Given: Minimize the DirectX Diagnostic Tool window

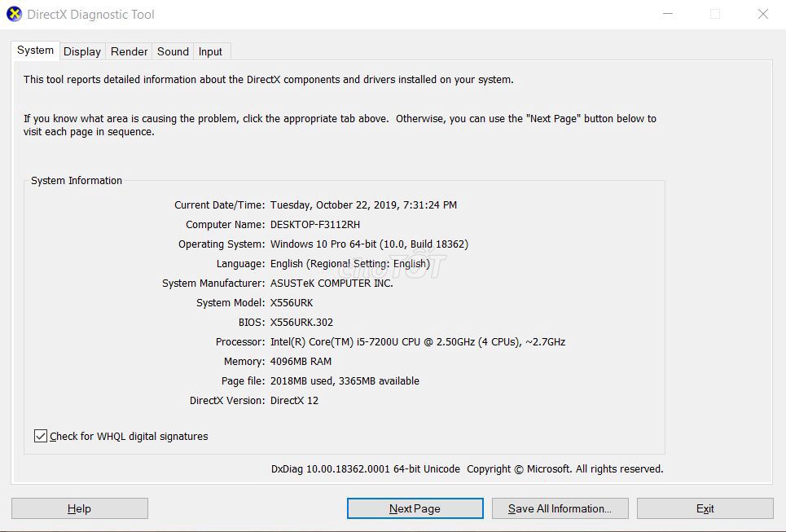Looking at the screenshot, I should point(668,14).
